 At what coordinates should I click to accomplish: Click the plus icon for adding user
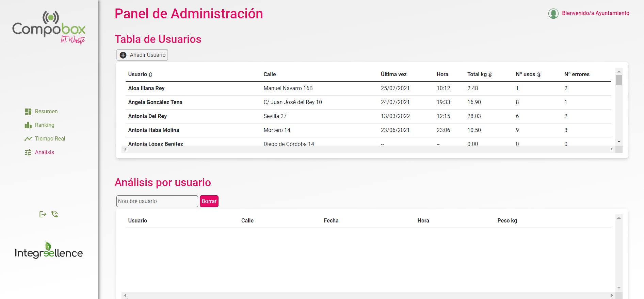[123, 55]
